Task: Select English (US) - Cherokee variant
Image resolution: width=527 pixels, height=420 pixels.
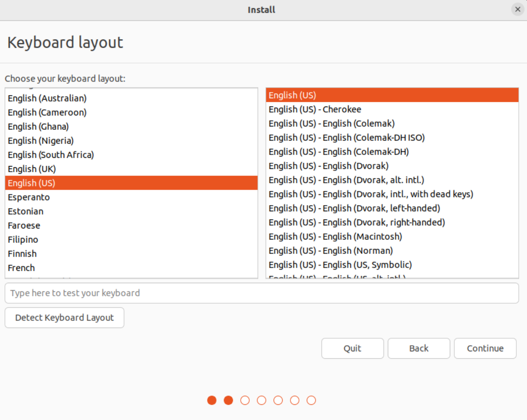Action: coord(315,109)
